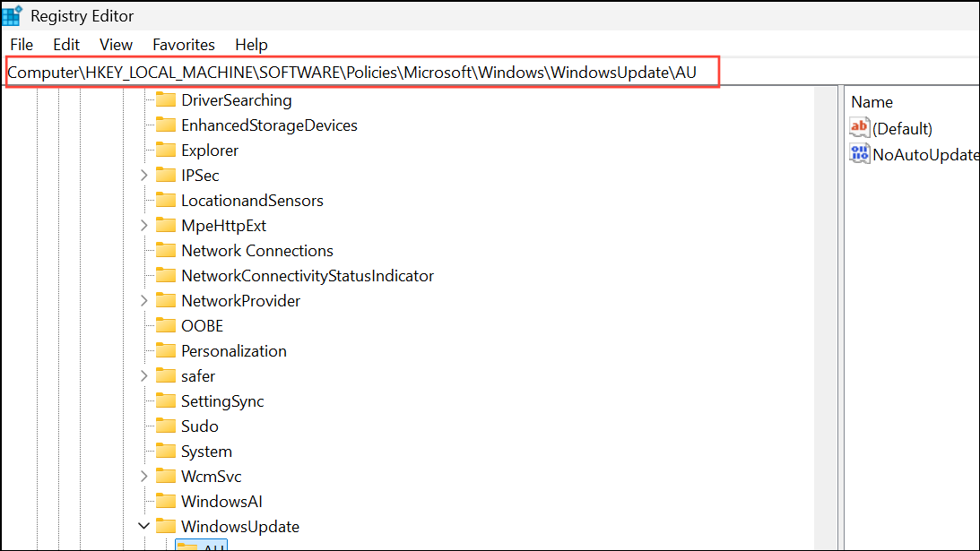Select the Personalization folder icon
This screenshot has height=551, width=980.
pos(165,350)
